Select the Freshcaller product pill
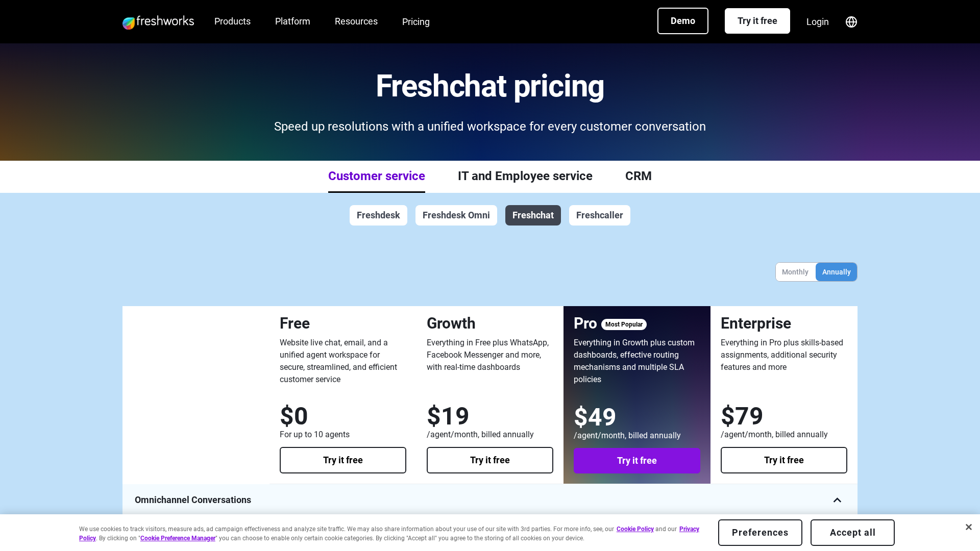980x551 pixels. [599, 215]
